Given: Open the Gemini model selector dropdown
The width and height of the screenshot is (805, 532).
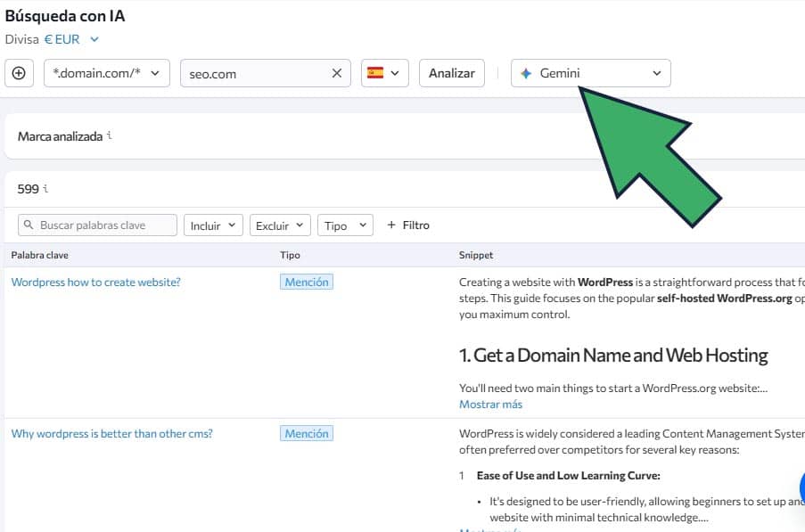Looking at the screenshot, I should click(x=656, y=73).
